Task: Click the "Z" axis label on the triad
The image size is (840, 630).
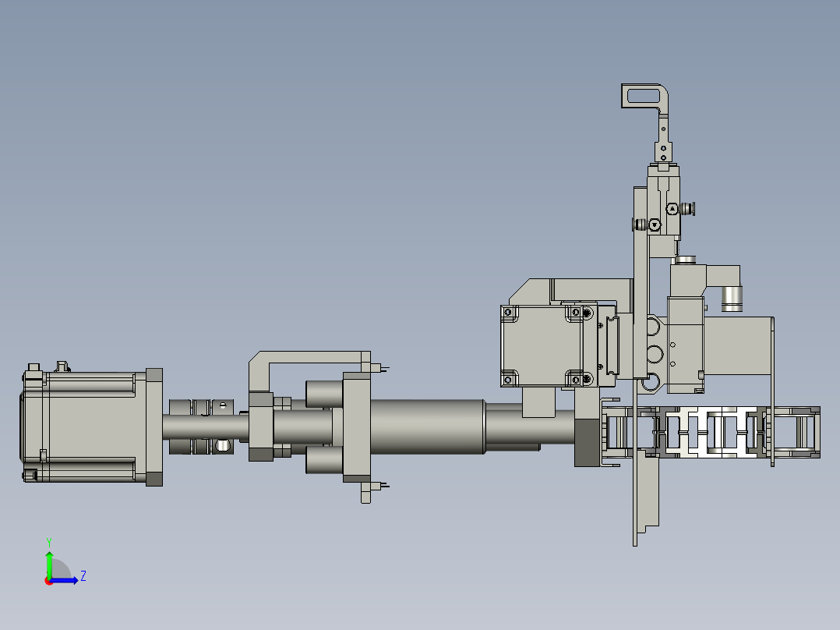Action: [83, 576]
